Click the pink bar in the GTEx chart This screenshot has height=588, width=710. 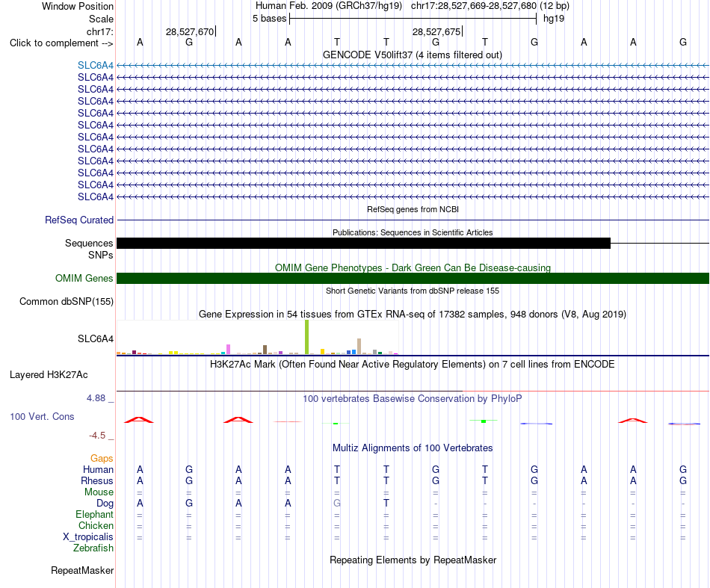pyautogui.click(x=228, y=349)
